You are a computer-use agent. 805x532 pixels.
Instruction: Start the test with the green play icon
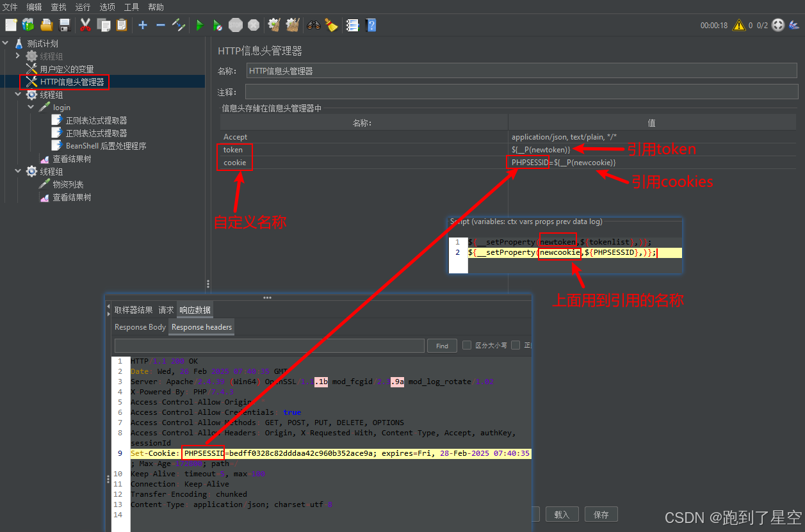coord(200,25)
